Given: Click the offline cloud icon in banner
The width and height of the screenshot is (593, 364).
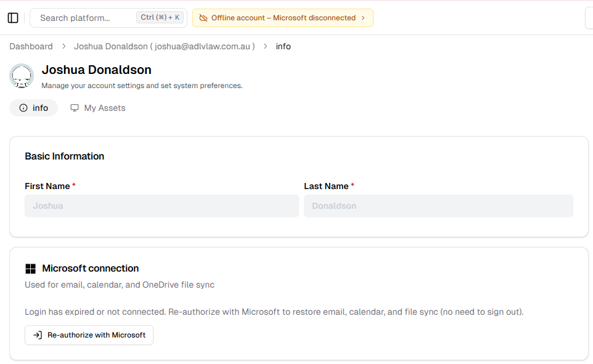Looking at the screenshot, I should point(203,18).
